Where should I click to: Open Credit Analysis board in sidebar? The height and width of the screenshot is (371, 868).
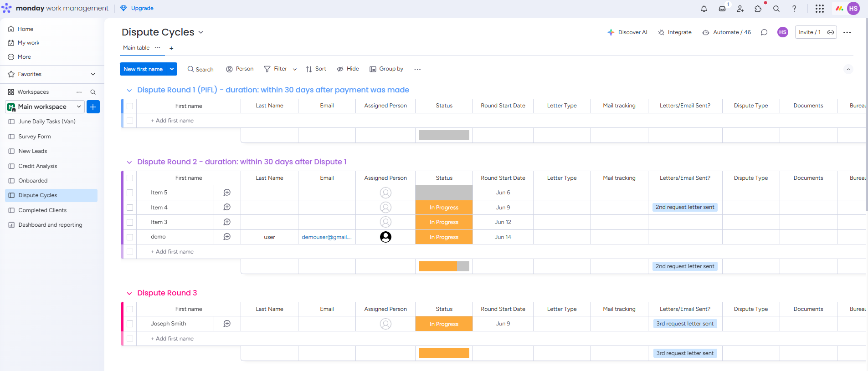38,166
